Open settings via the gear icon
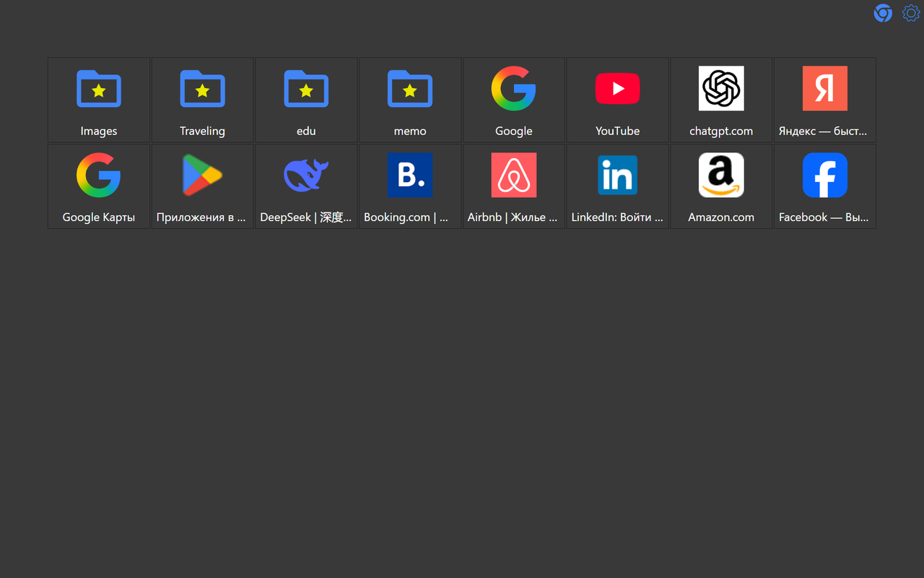Image resolution: width=924 pixels, height=578 pixels. point(911,13)
